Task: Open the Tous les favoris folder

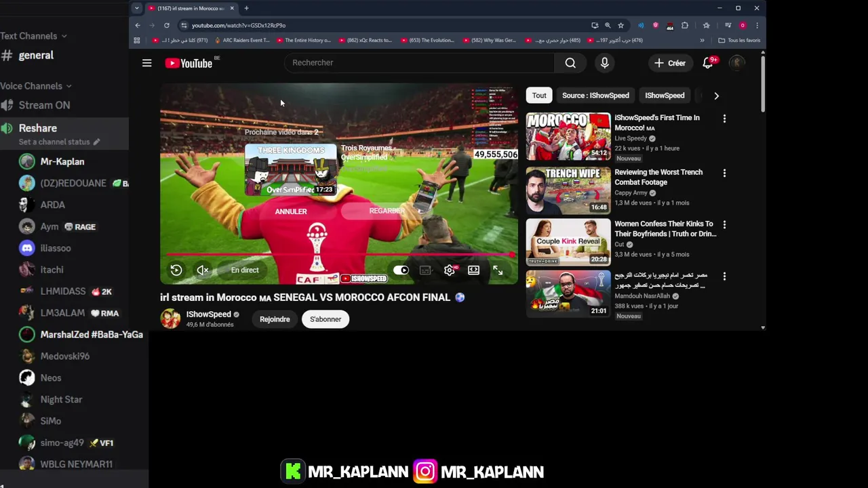Action: click(x=739, y=40)
